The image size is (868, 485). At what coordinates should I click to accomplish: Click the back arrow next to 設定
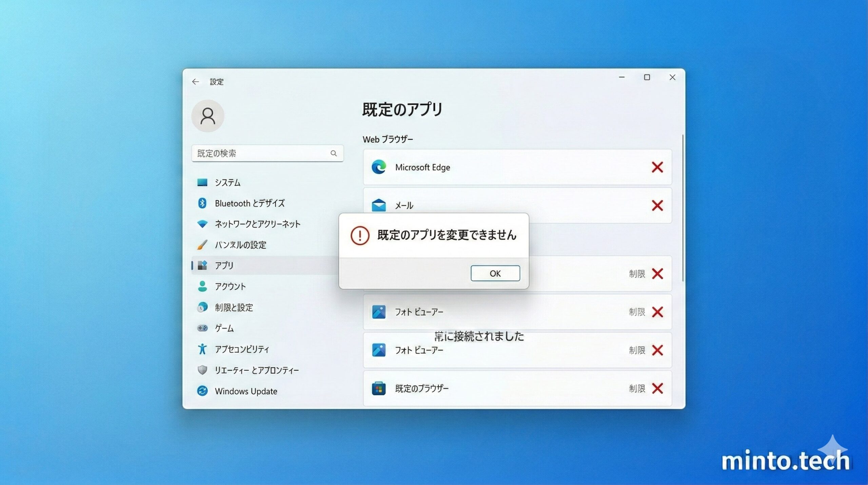tap(195, 82)
